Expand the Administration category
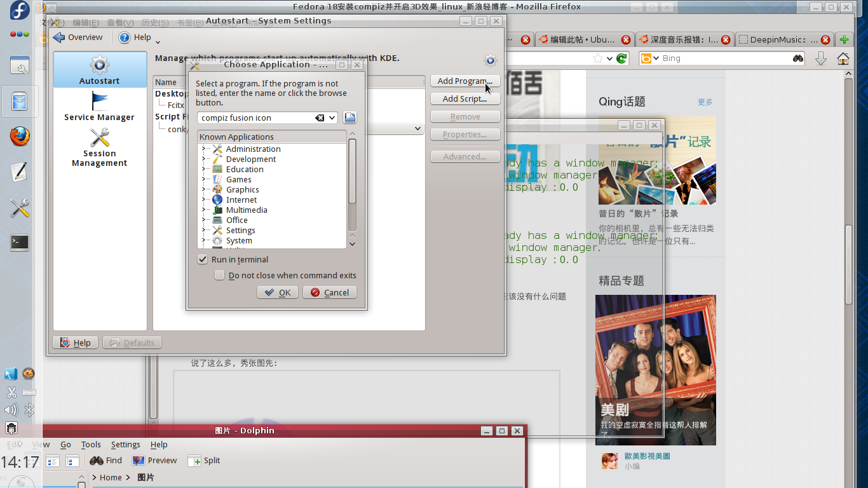 204,149
